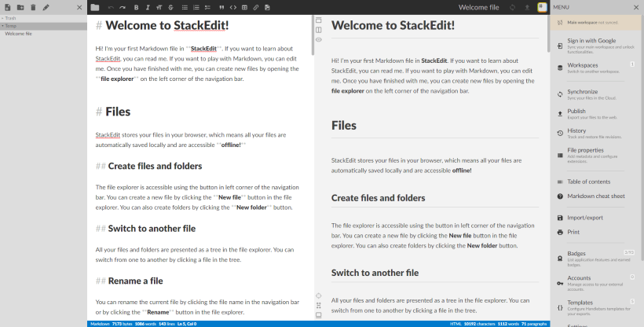Screen dimensions: 644x327
Task: Apply bold formatting from the toolbar
Action: click(x=136, y=7)
